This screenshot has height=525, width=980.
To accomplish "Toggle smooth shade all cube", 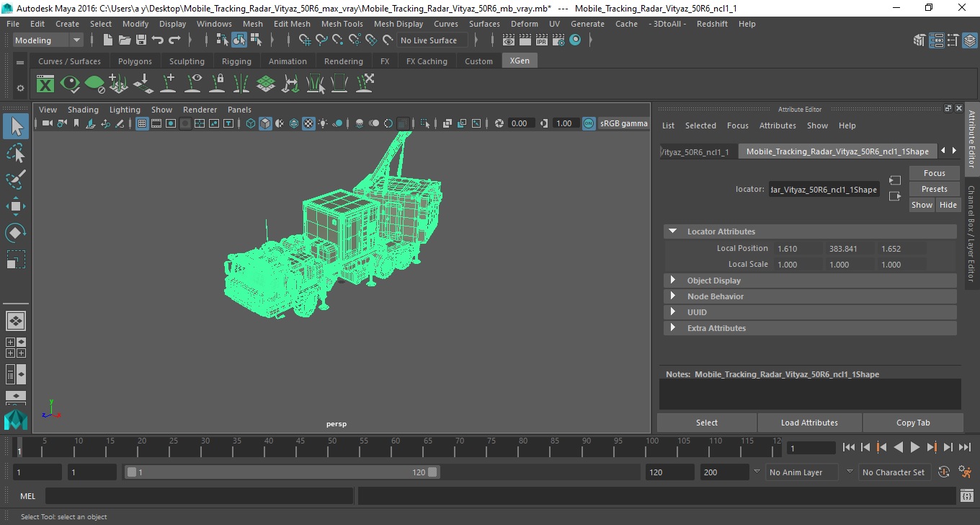I will tap(265, 123).
